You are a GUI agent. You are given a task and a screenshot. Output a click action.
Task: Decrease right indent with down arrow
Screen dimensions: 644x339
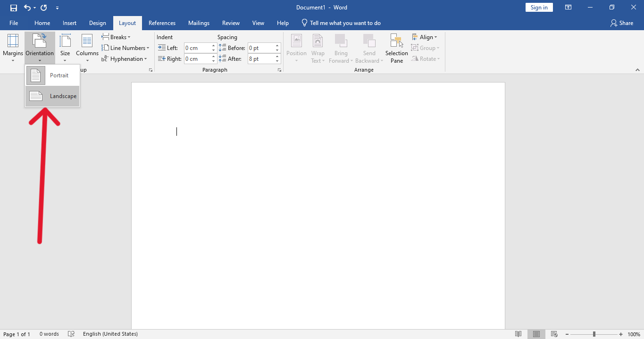(214, 61)
